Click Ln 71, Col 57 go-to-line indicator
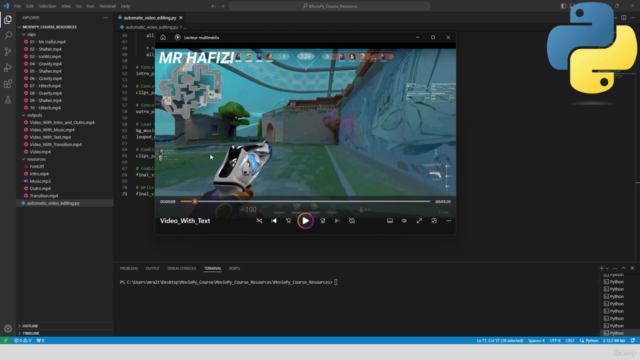 click(500, 340)
